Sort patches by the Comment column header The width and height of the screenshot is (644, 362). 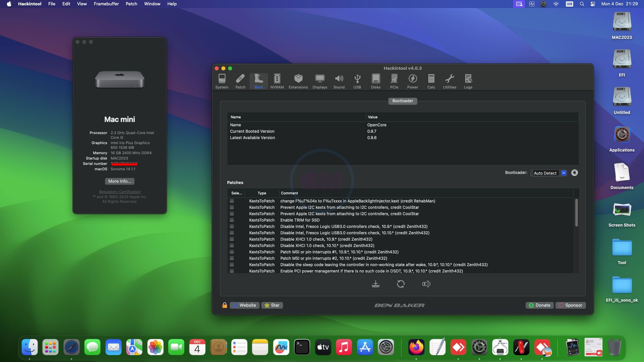tap(426, 193)
